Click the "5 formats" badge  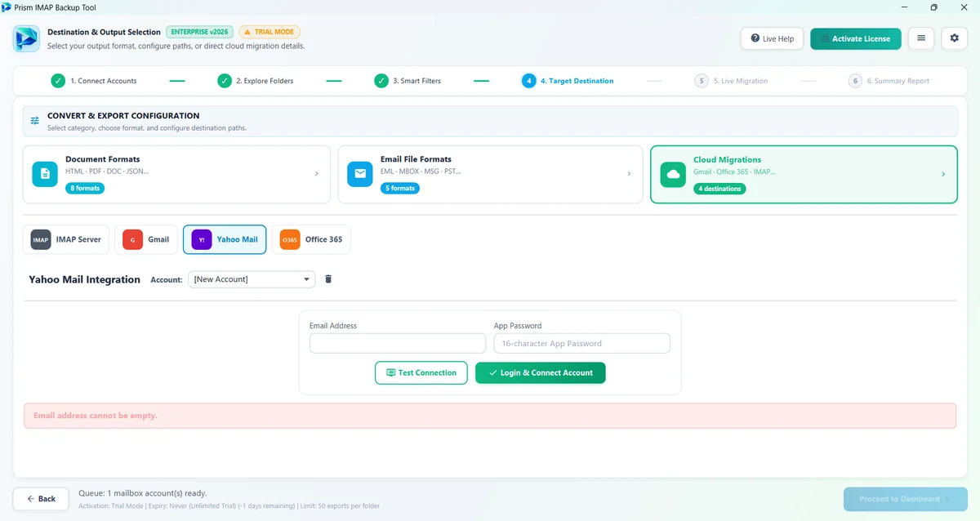[x=400, y=189]
